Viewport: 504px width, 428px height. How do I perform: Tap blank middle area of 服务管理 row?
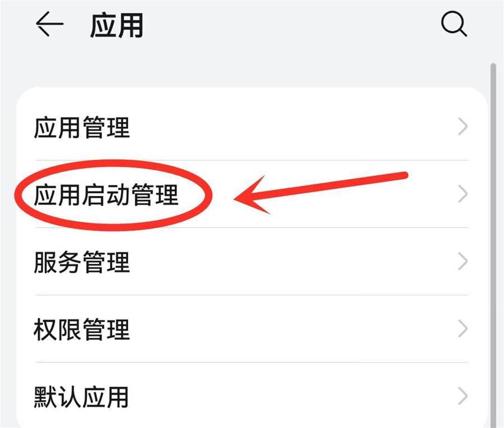pos(290,262)
